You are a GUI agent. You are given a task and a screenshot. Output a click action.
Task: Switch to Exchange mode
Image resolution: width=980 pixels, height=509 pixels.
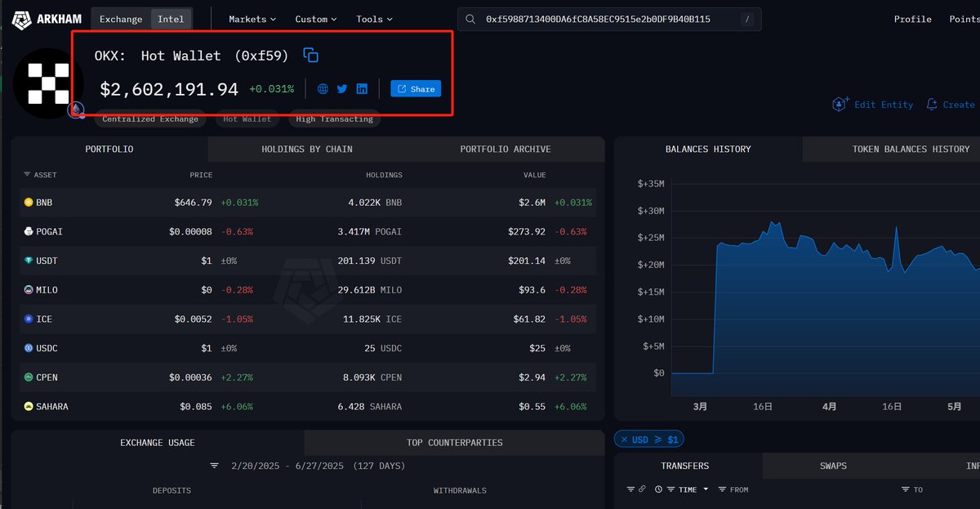[x=121, y=19]
